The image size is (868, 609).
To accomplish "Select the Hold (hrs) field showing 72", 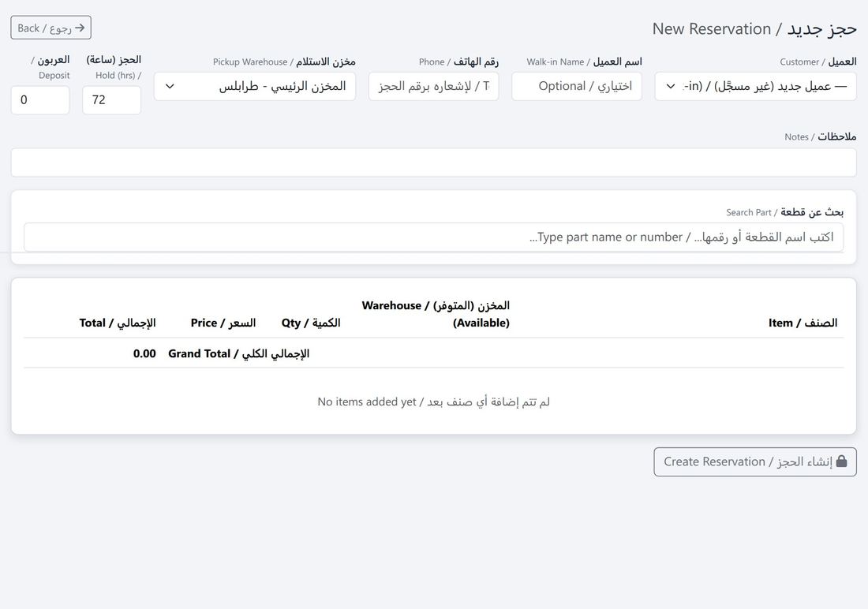I will tap(112, 100).
